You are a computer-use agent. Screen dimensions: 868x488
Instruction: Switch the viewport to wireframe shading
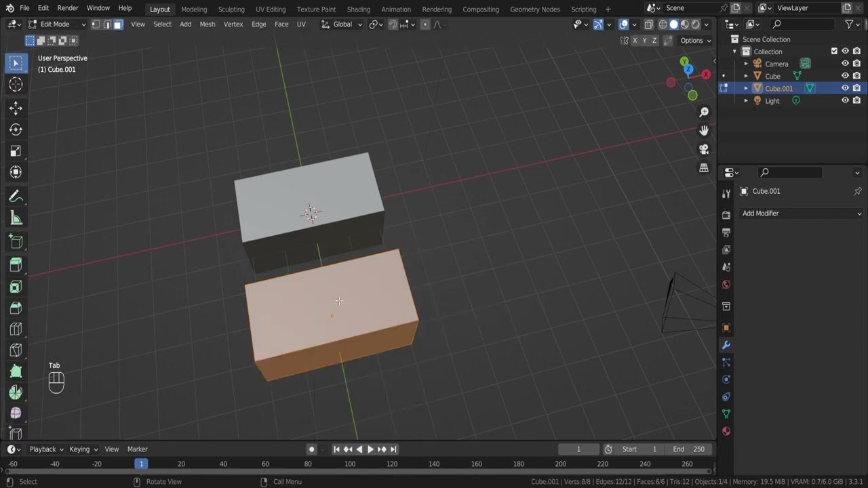click(x=663, y=24)
